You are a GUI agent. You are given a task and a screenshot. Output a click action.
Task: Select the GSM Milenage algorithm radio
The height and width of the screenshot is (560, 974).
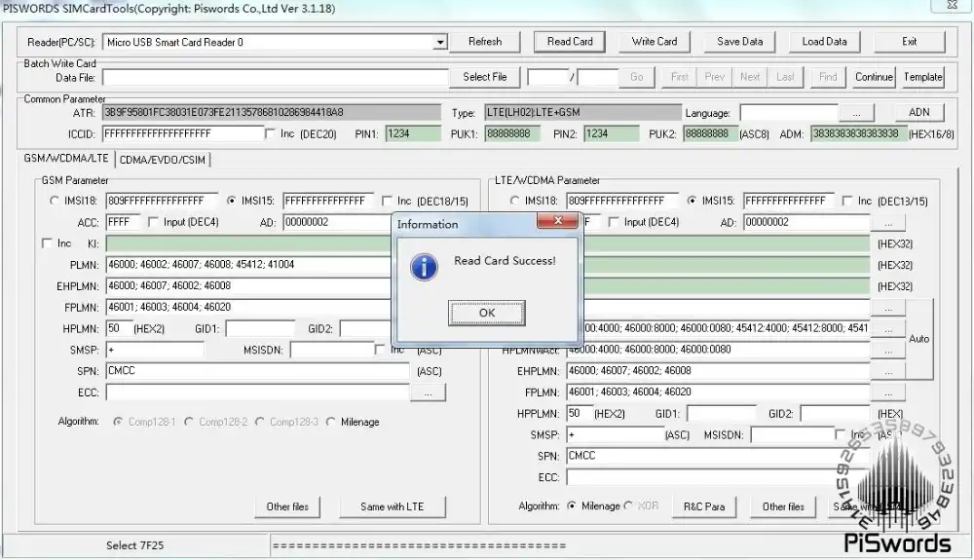[330, 422]
